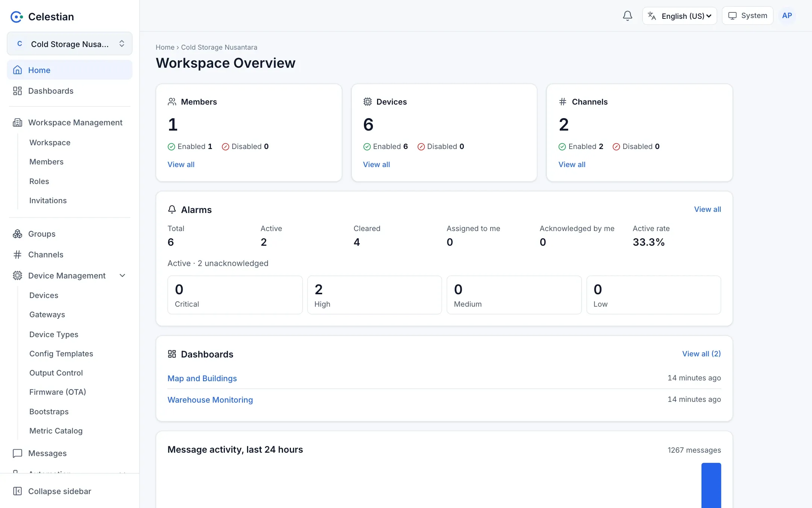Click the Collapse sidebar icon
The height and width of the screenshot is (508, 812).
17,491
